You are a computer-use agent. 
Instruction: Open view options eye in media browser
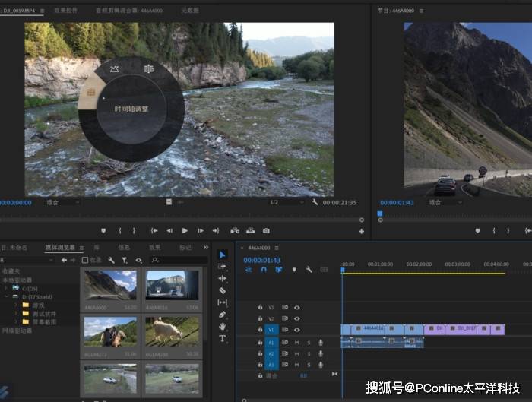click(x=138, y=261)
